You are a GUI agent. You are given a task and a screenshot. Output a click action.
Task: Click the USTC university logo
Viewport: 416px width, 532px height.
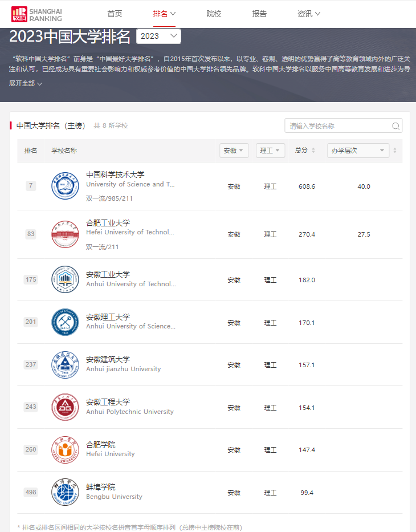pos(65,186)
